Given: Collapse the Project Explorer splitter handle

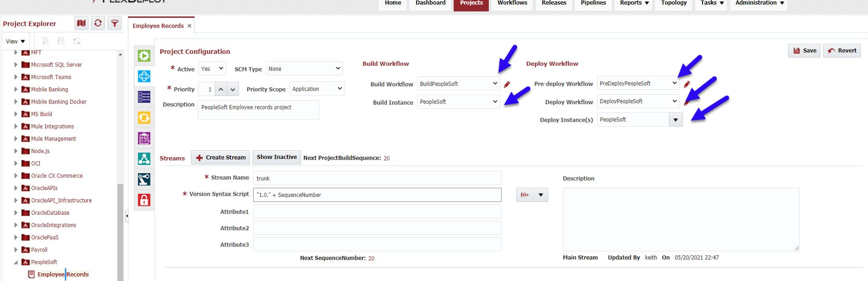Looking at the screenshot, I should point(127,216).
